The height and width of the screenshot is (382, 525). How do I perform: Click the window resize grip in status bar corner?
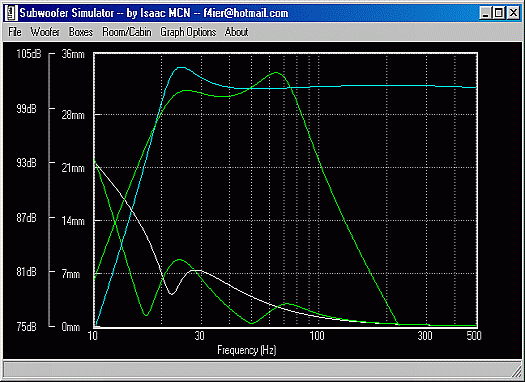pos(516,371)
